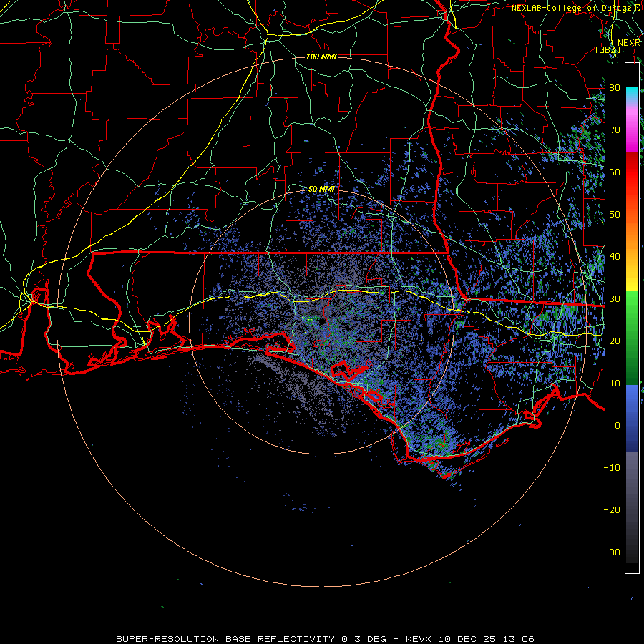Click the "10 DEC 25 13:06" timestamp
This screenshot has height=644, width=644.
[x=487, y=639]
